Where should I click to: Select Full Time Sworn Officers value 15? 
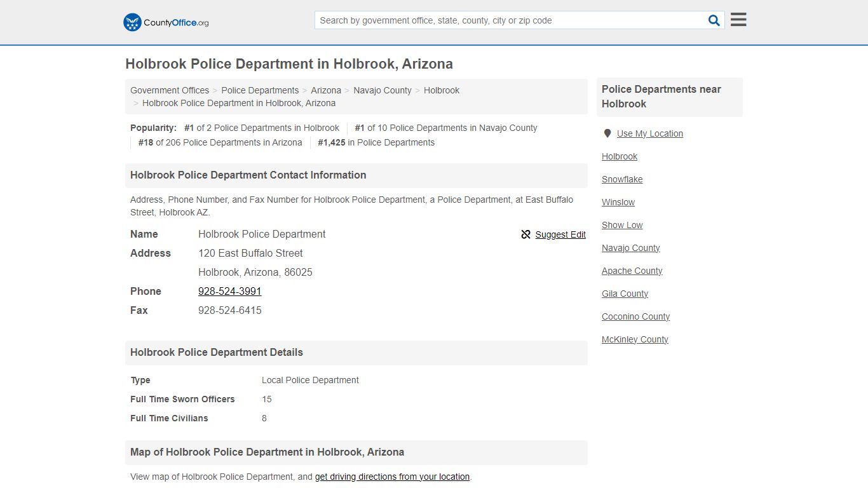[267, 399]
